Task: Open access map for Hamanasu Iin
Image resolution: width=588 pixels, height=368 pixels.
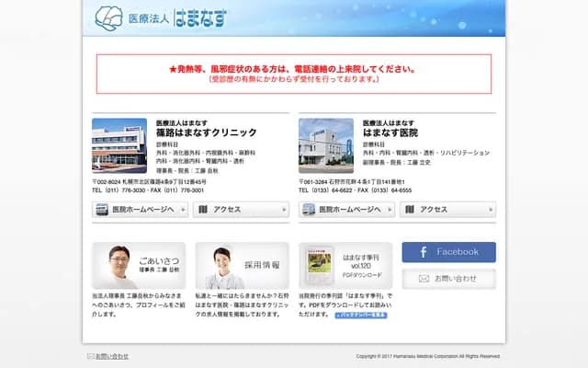Action: [447, 210]
